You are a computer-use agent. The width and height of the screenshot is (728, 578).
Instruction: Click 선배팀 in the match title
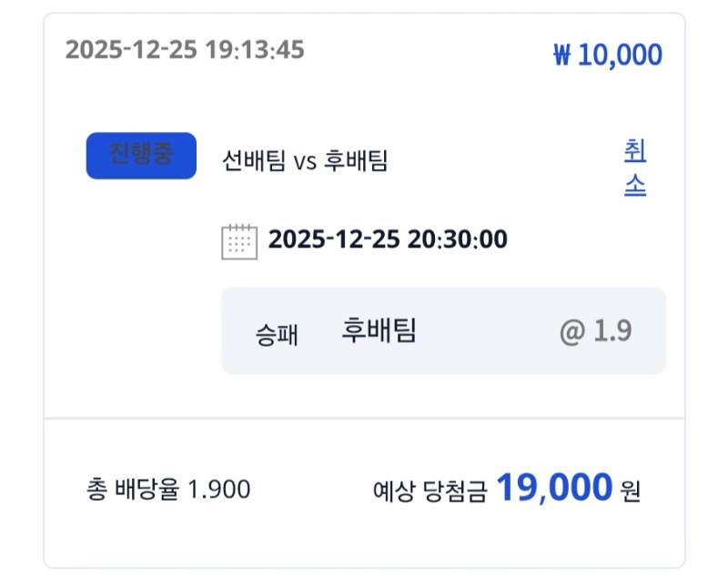click(254, 161)
